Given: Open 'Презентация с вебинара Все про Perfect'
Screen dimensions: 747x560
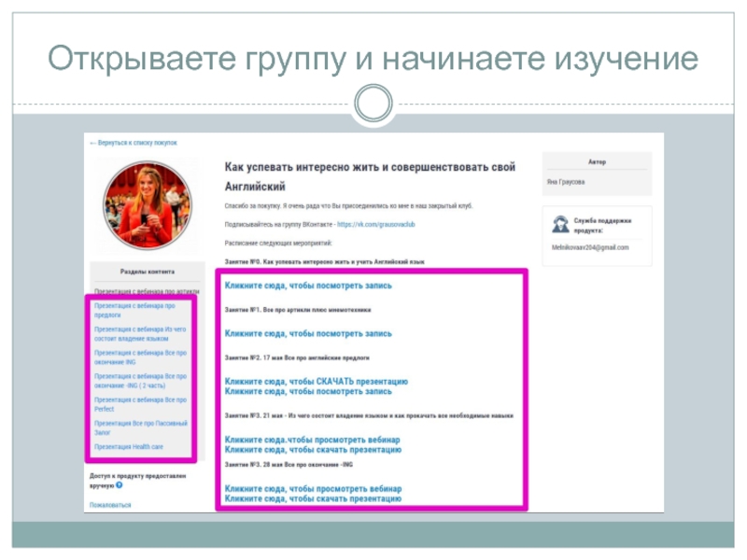Looking at the screenshot, I should click(x=140, y=404).
